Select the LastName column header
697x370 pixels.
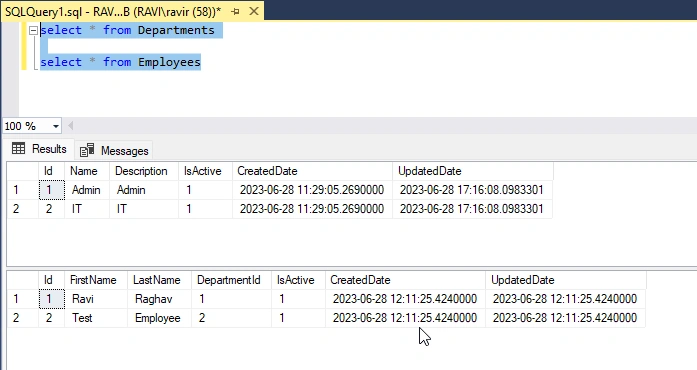(x=160, y=280)
